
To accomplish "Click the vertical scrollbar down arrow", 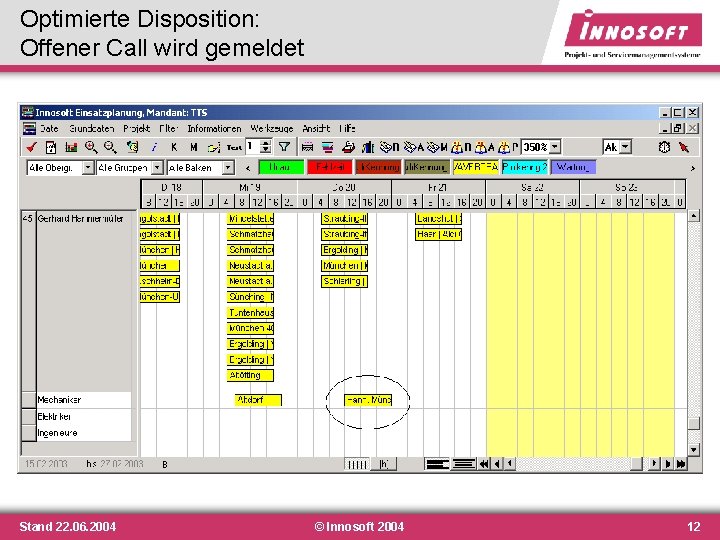I will (694, 450).
